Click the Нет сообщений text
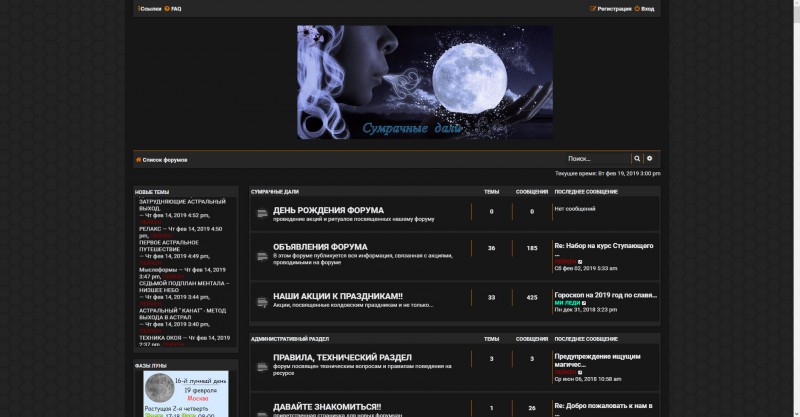This screenshot has width=800, height=417. click(x=575, y=209)
